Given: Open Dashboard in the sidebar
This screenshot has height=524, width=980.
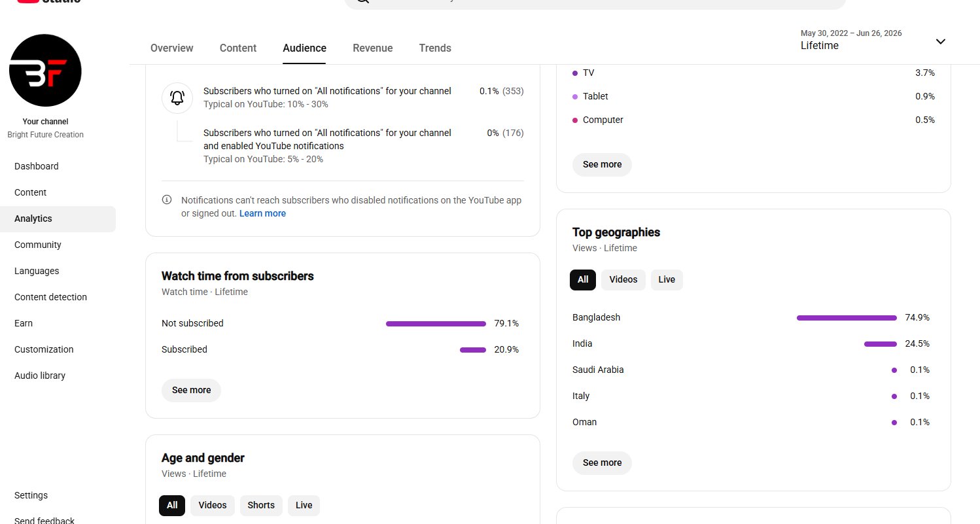Looking at the screenshot, I should tap(58, 166).
